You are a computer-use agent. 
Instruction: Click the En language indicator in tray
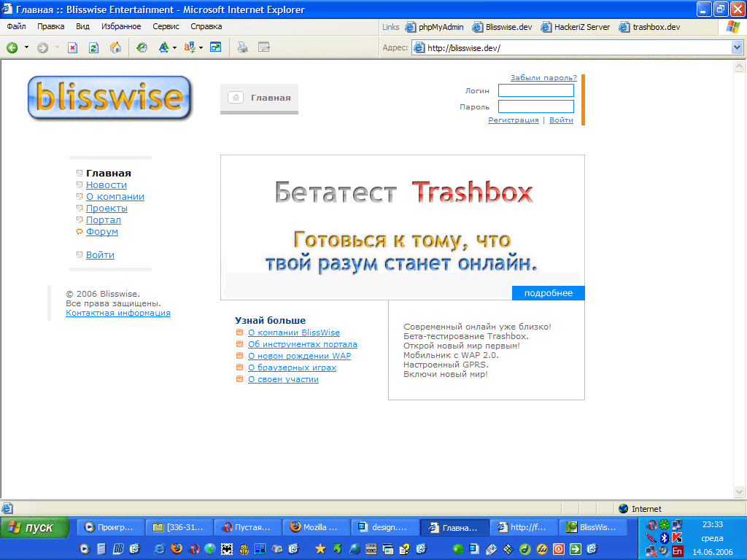(677, 551)
